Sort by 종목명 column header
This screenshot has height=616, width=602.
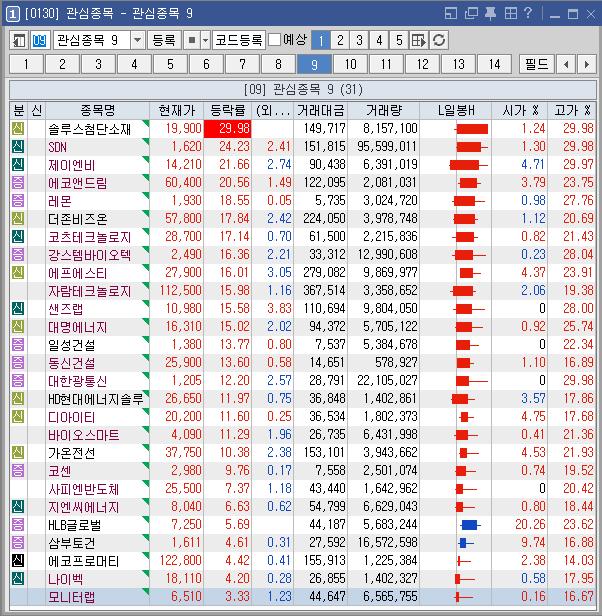(97, 110)
